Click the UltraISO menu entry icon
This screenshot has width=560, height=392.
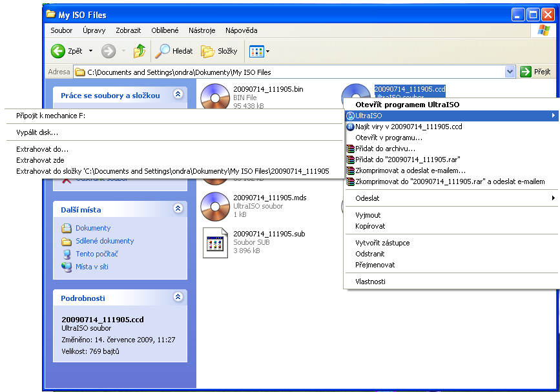click(350, 116)
